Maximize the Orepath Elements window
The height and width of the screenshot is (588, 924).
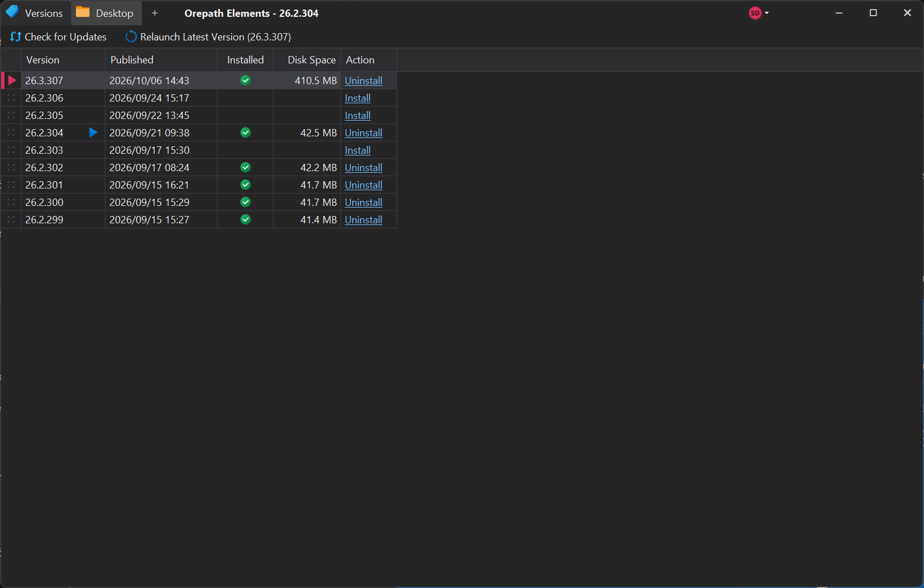coord(873,12)
